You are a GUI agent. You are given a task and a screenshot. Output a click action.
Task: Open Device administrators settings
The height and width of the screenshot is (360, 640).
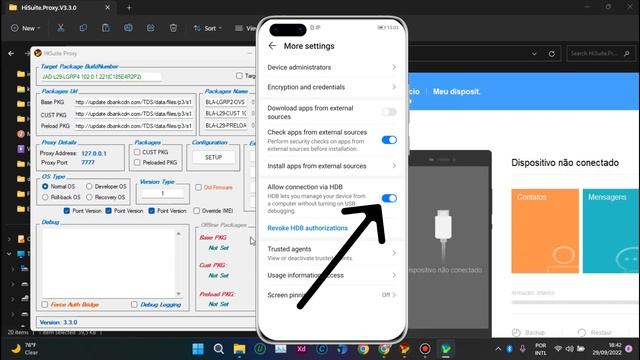click(331, 67)
